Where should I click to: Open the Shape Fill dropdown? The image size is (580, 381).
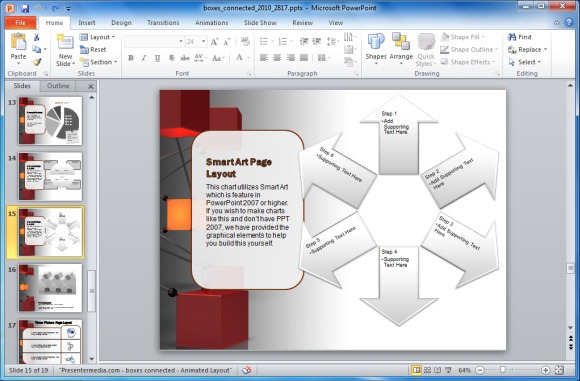point(463,37)
